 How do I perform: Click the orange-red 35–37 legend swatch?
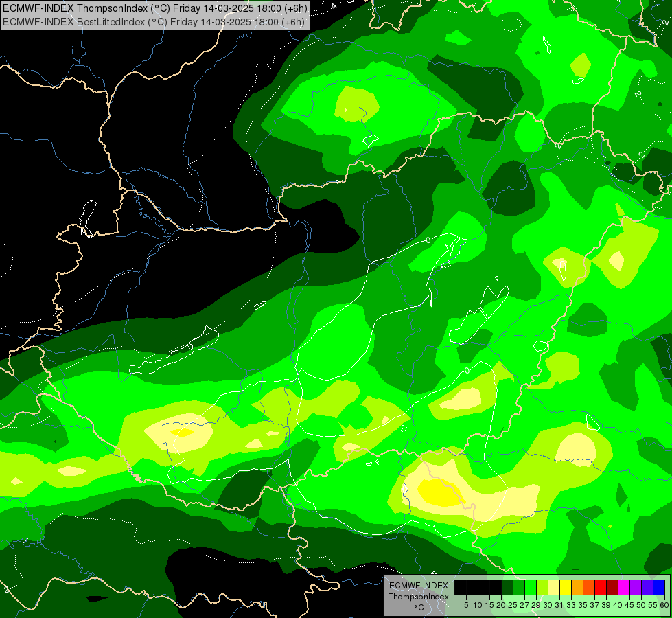coord(589,587)
